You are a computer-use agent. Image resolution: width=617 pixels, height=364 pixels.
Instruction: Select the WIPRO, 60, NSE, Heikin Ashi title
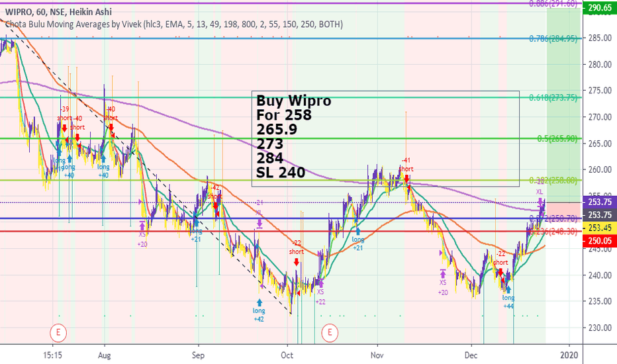pos(58,12)
